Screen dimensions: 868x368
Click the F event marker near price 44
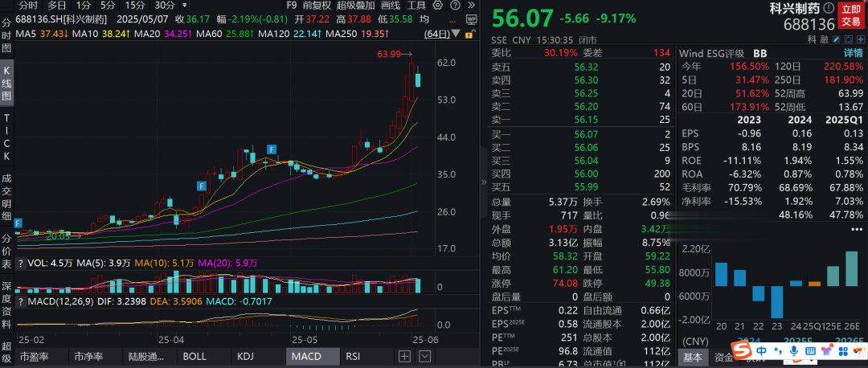coord(272,149)
